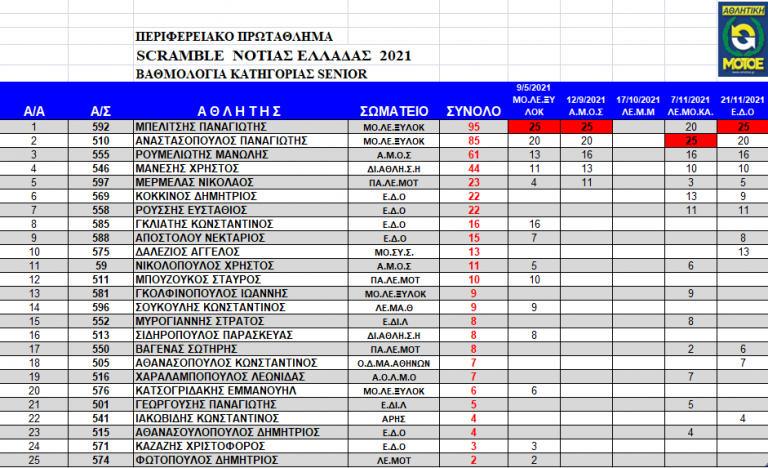Select athlete ΧΑΡΑΛΑΜΠΟΠΟΥΛΟΣ ΛΕΩΝΙΔΑΣ
This screenshot has height=468, width=768.
click(220, 377)
